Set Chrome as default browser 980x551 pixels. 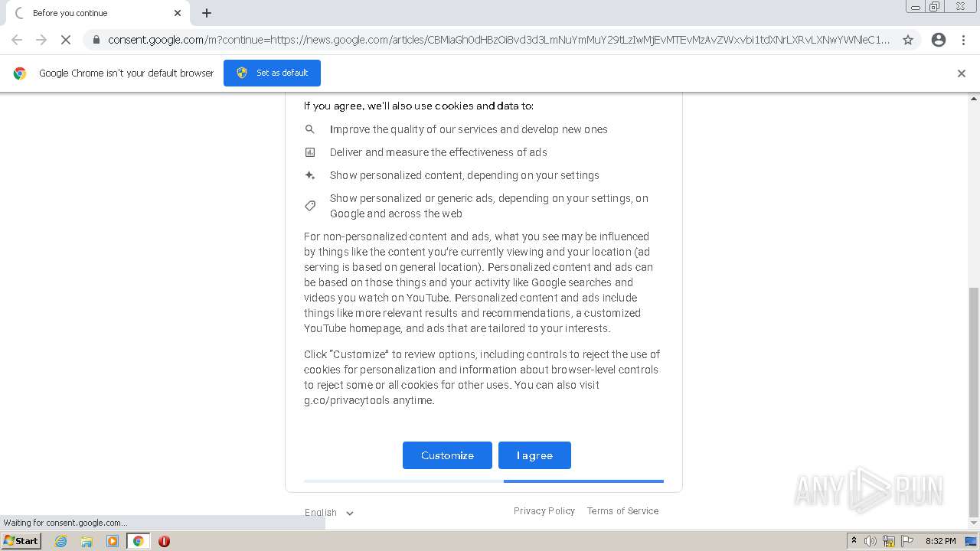point(272,73)
